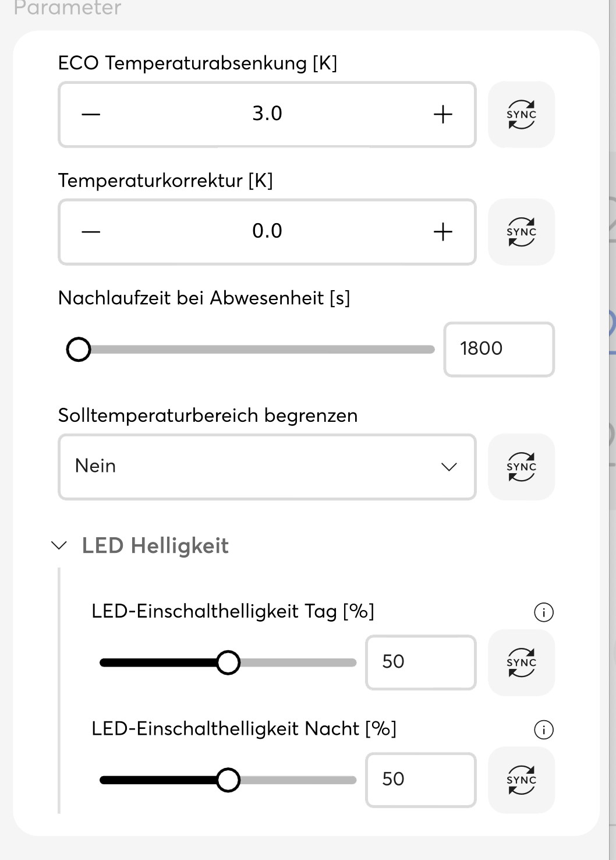
Task: Focus the Nachlaufzeit input showing 1800
Action: pos(498,349)
